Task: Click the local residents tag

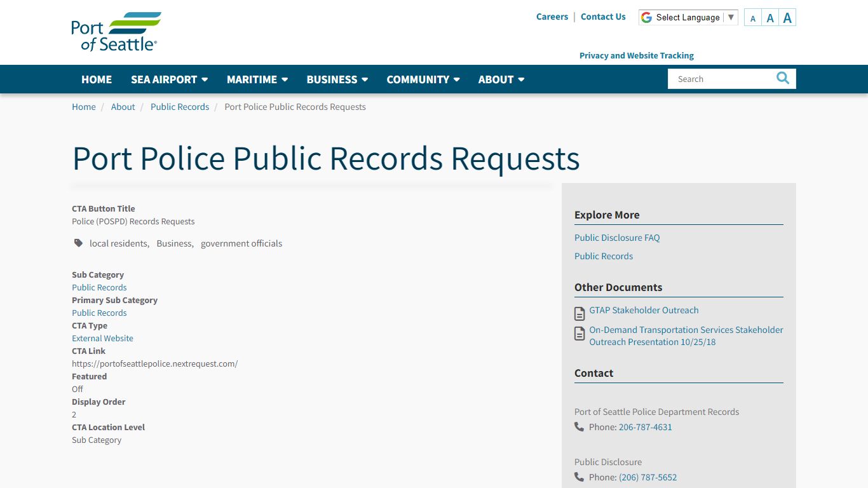Action: (x=118, y=243)
